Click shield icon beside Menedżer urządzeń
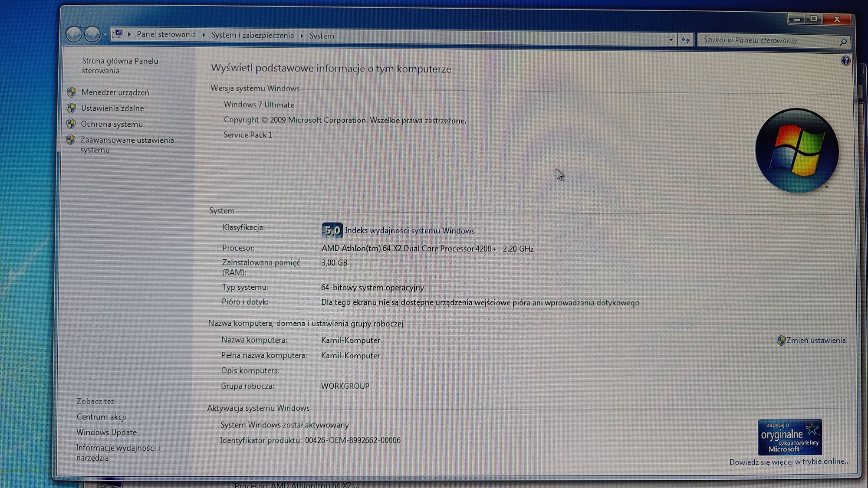The image size is (868, 488). 72,92
